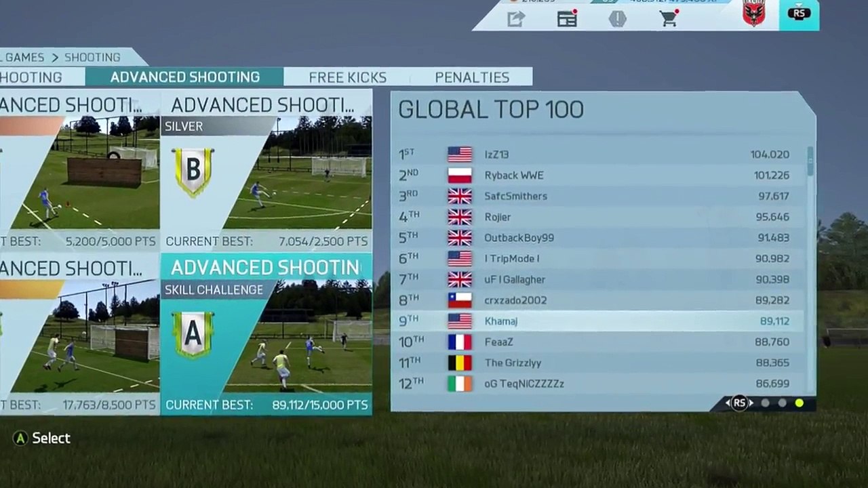Screen dimensions: 868x488
Task: Click the RS badge beside the club crest
Action: [x=799, y=13]
